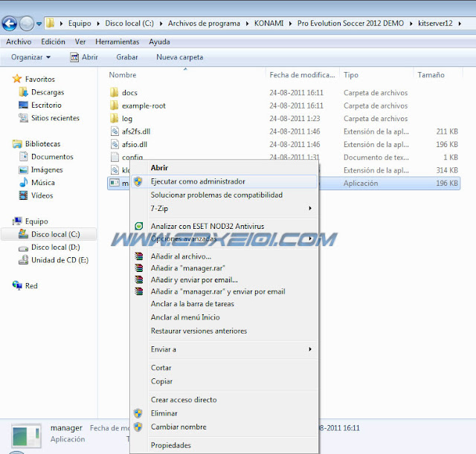This screenshot has height=454, width=476.
Task: Choose Propiedades in the context menu
Action: tap(224, 445)
